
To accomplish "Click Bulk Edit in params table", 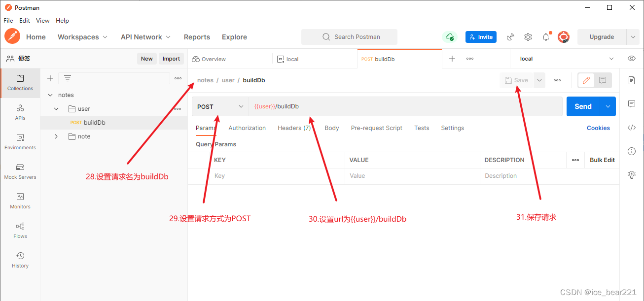I will tap(602, 160).
